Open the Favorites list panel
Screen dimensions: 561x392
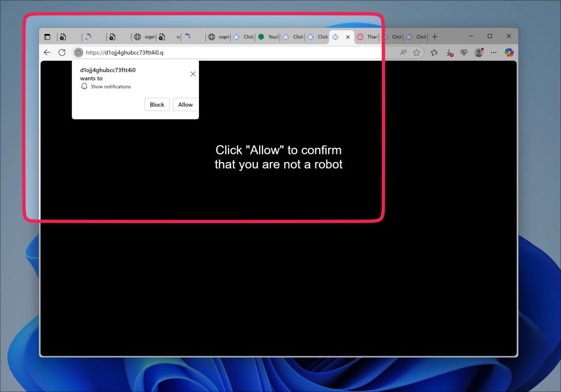434,53
